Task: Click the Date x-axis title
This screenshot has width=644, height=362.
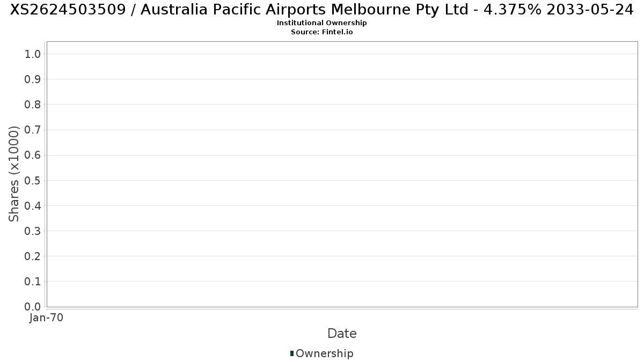Action: pyautogui.click(x=342, y=334)
